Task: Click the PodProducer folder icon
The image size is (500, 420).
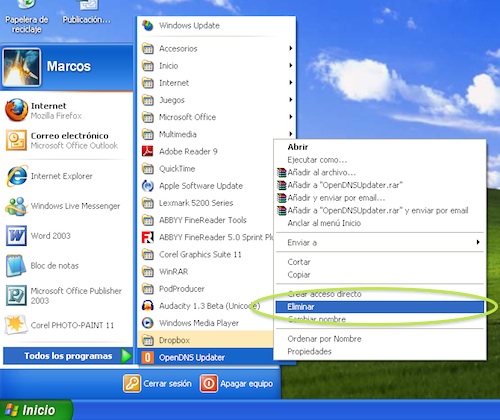Action: click(x=148, y=289)
